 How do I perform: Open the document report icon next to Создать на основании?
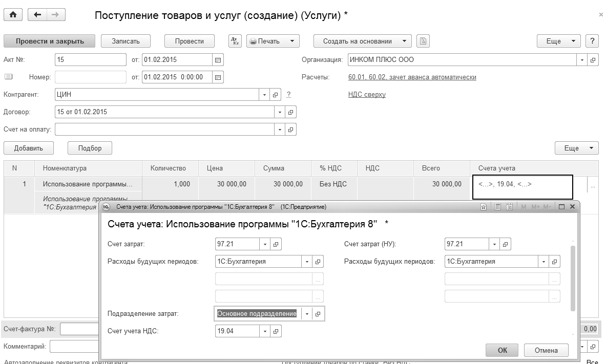[x=423, y=41]
